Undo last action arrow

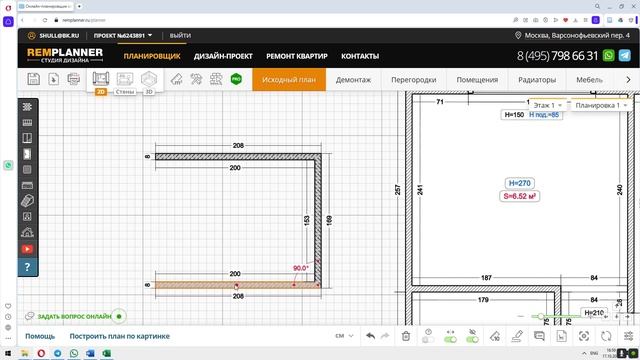point(370,336)
